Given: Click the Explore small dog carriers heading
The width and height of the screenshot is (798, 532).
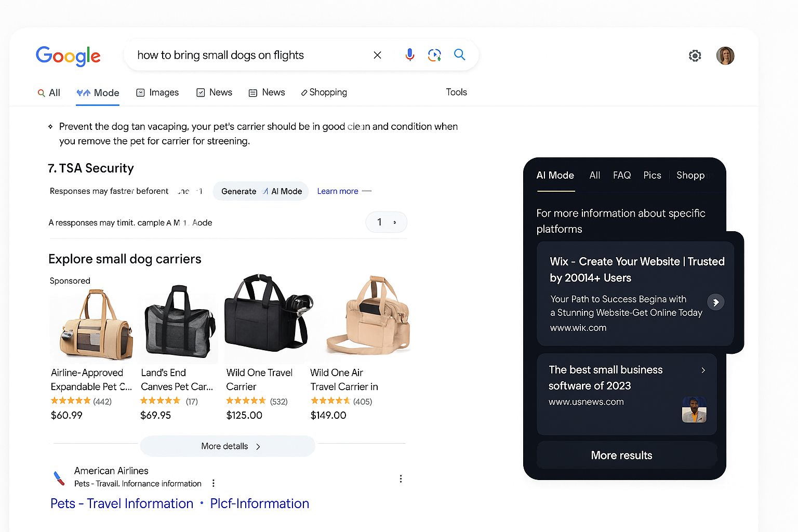Looking at the screenshot, I should pos(125,259).
